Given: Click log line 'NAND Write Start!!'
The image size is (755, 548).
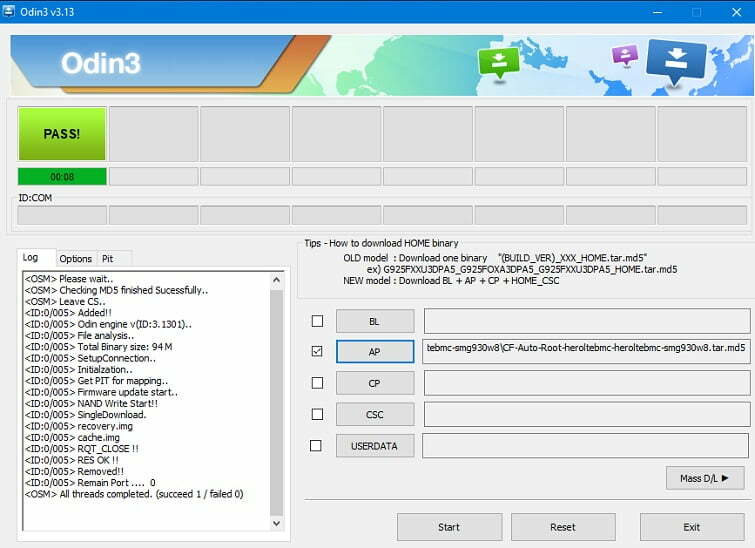Looking at the screenshot, I should click(x=91, y=404).
